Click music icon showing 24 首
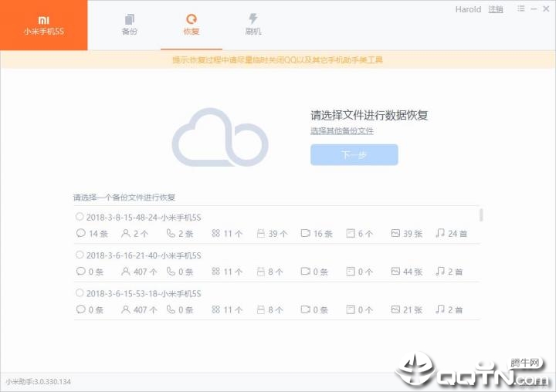Viewport: 556px width, 392px height. pyautogui.click(x=440, y=233)
